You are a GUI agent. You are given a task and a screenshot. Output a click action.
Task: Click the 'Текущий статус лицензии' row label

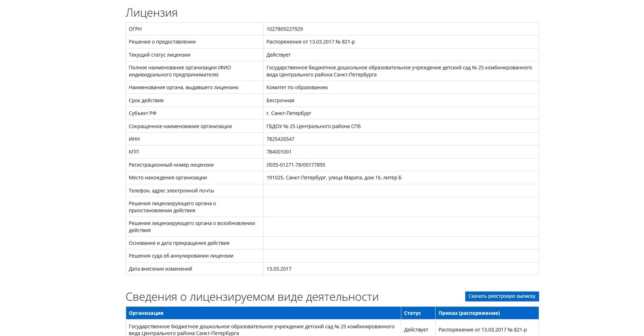(159, 55)
